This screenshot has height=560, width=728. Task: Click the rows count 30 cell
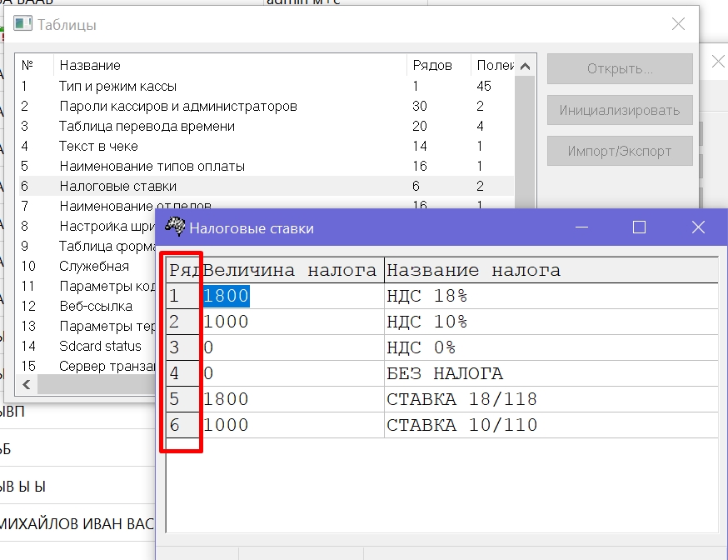(420, 106)
